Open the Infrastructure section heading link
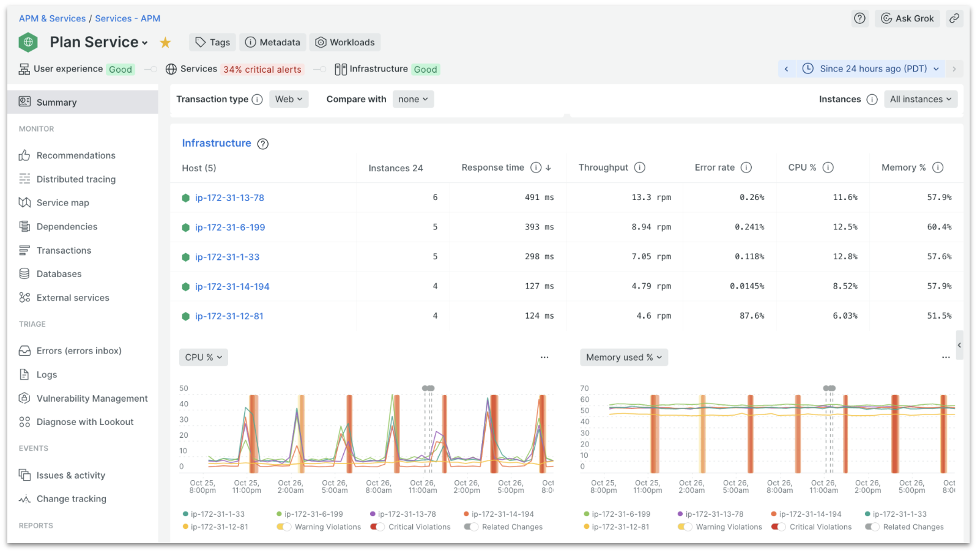 217,143
